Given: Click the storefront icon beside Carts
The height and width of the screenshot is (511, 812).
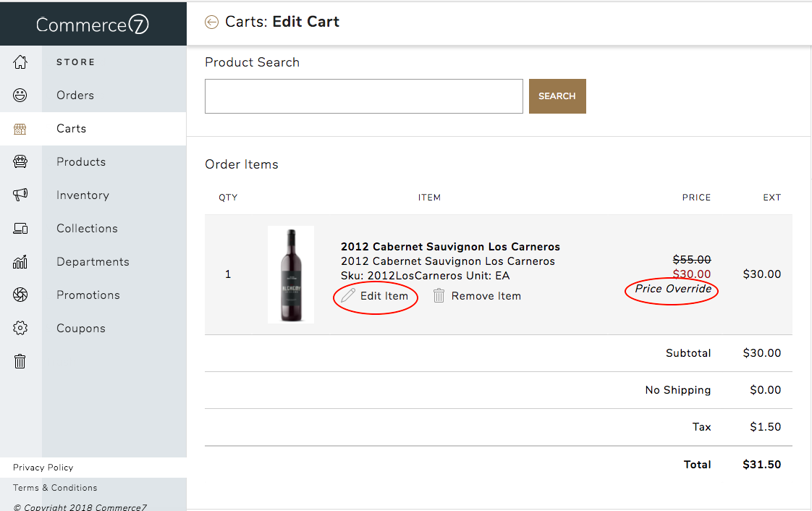Looking at the screenshot, I should pyautogui.click(x=20, y=129).
